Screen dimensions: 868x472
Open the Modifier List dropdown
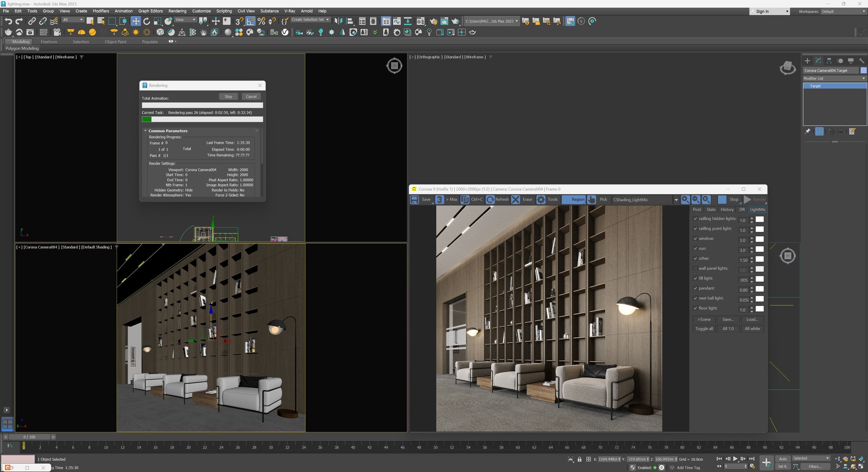tap(835, 78)
